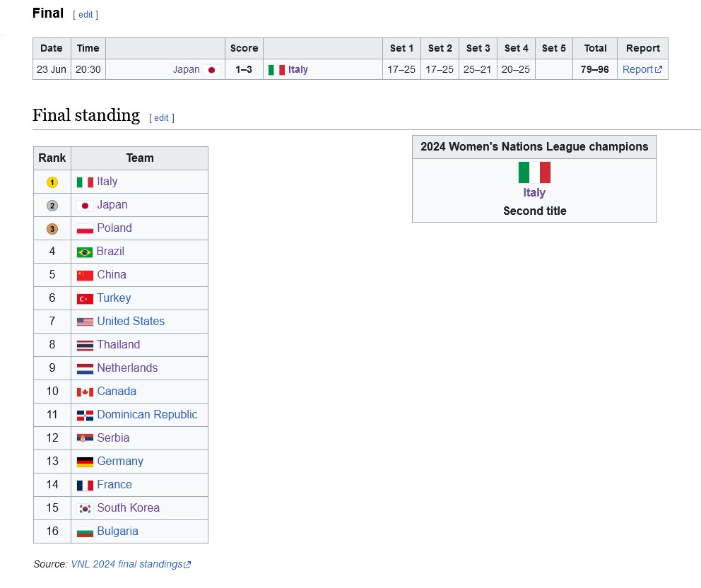Click the Rank column header
701x588 pixels.
point(52,158)
